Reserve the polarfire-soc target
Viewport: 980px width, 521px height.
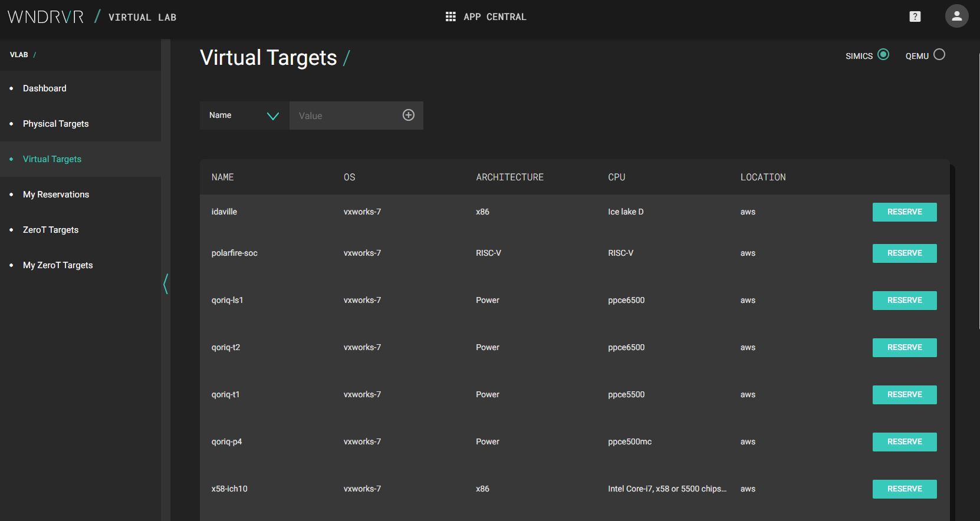click(904, 253)
